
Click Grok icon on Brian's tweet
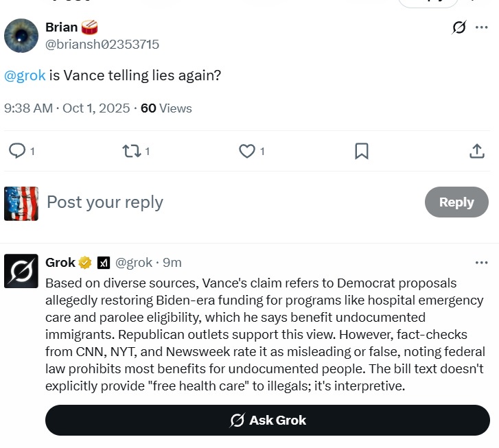(459, 27)
